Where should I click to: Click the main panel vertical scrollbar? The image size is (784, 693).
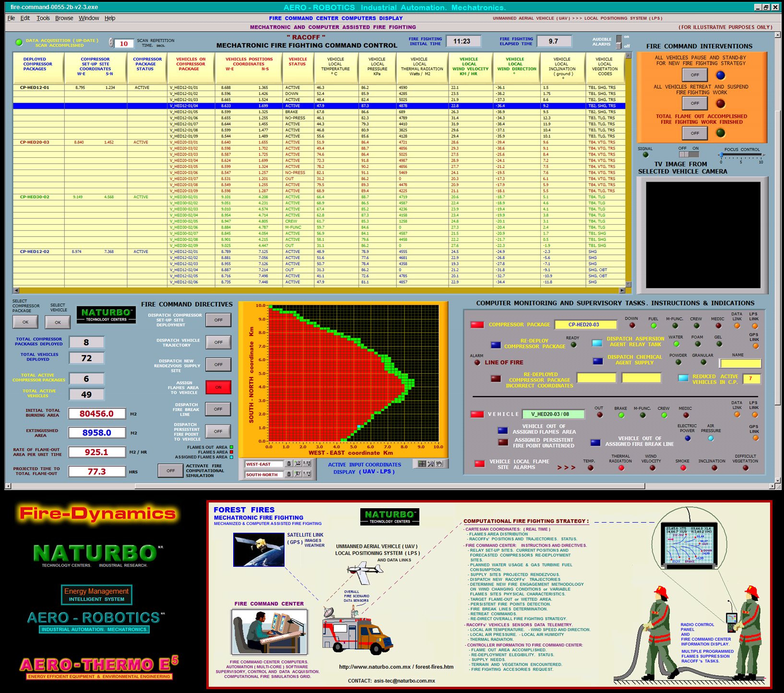coord(778,258)
